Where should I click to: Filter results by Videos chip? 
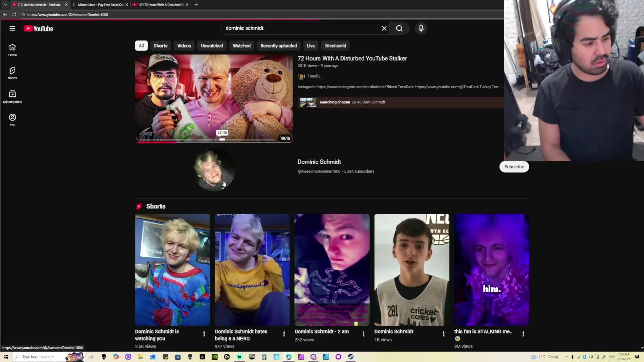point(184,46)
